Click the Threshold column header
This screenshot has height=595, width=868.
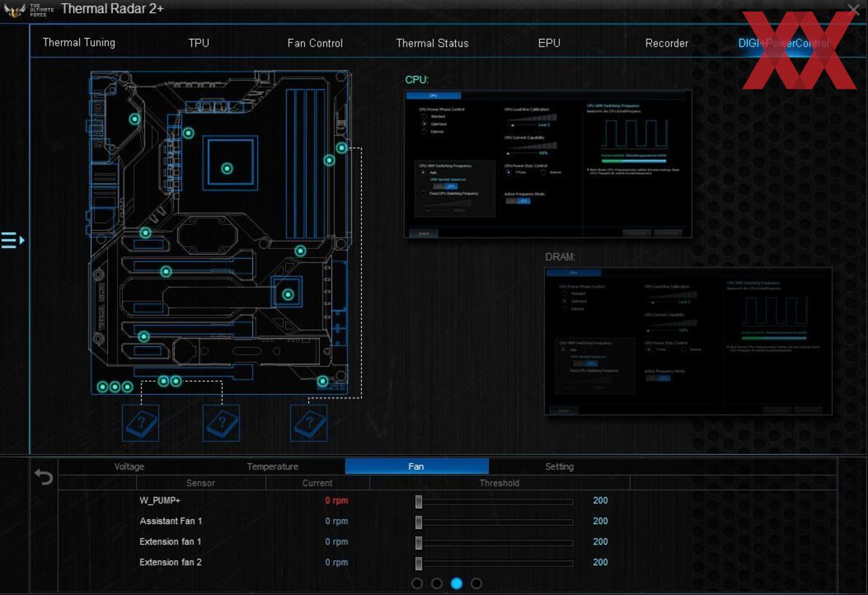click(x=499, y=483)
